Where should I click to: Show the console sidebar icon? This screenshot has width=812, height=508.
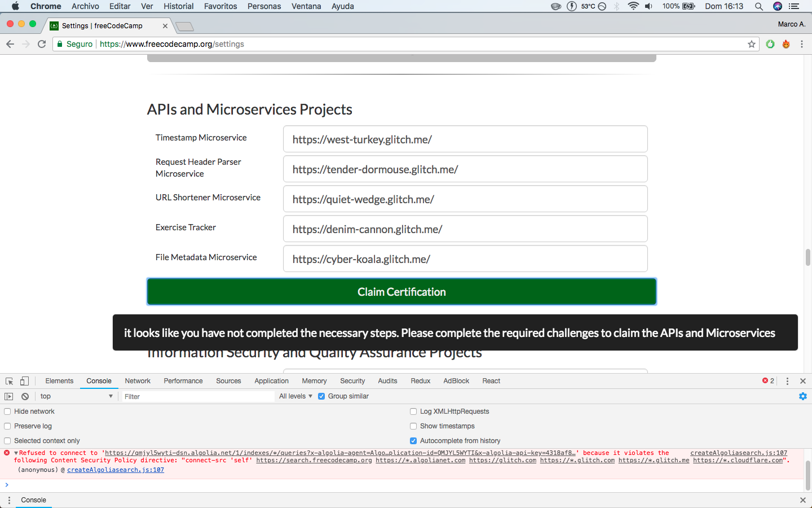(x=9, y=396)
